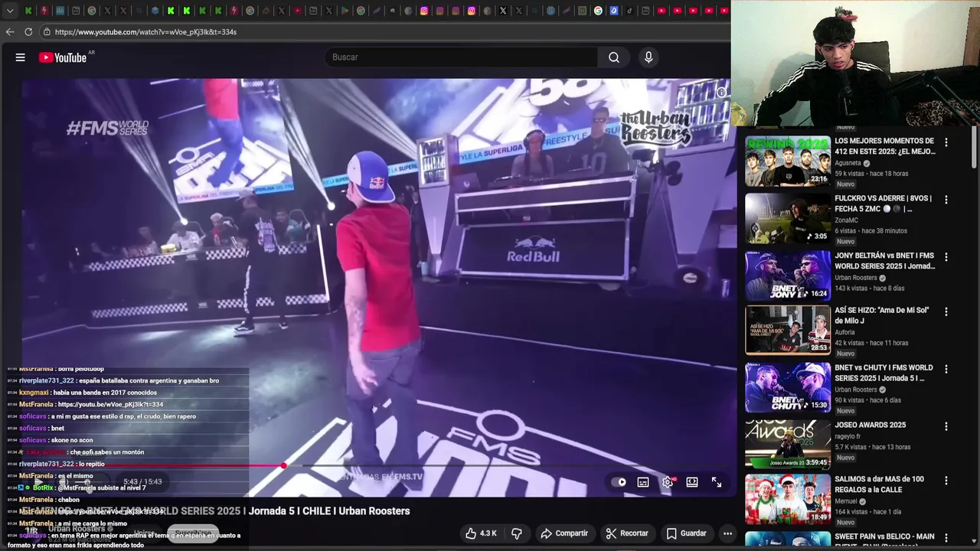Viewport: 980px width, 551px height.
Task: Open the YouTube guide hamburger menu
Action: tap(21, 57)
